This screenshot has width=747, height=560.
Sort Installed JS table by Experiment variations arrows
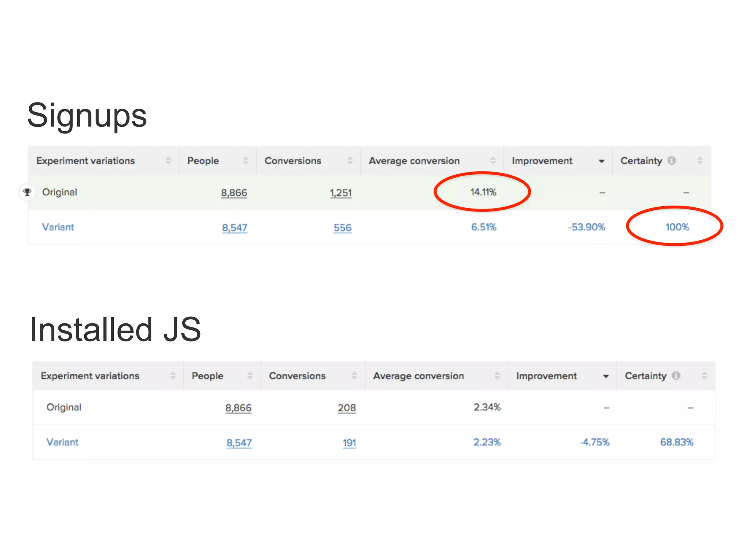pyautogui.click(x=173, y=376)
